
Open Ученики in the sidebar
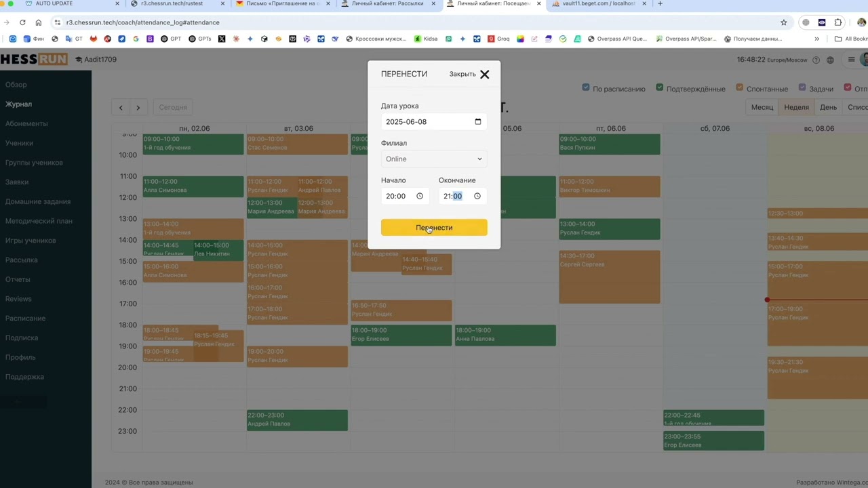click(x=19, y=144)
